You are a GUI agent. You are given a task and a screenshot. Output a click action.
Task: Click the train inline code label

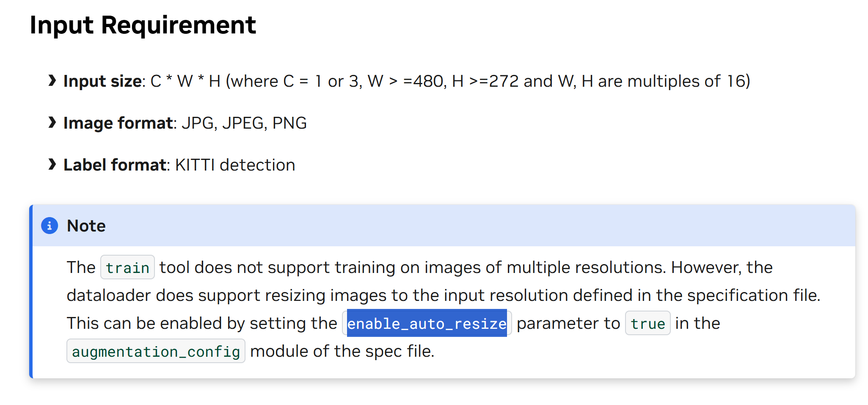coord(127,267)
